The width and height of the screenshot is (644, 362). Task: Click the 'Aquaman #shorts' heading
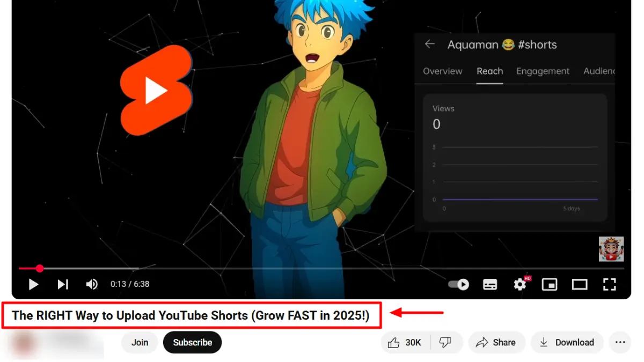tap(502, 45)
